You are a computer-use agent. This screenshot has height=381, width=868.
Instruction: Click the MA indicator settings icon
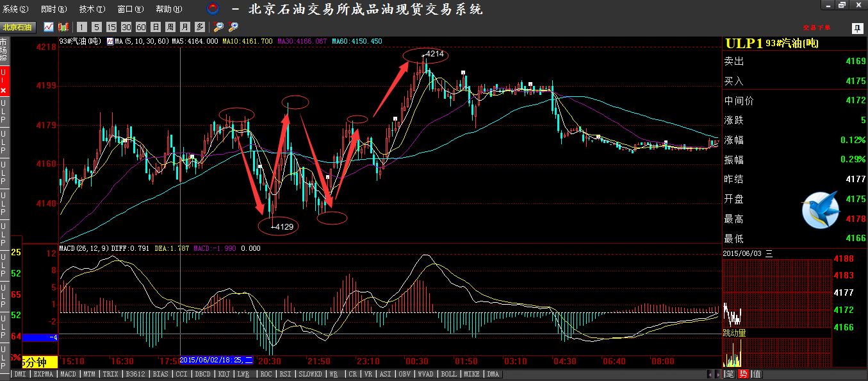point(110,41)
